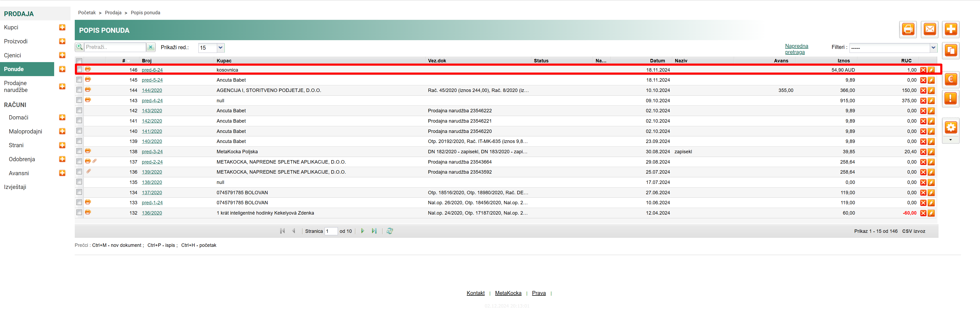Click the copy document icon
The height and width of the screenshot is (324, 980).
tap(950, 50)
